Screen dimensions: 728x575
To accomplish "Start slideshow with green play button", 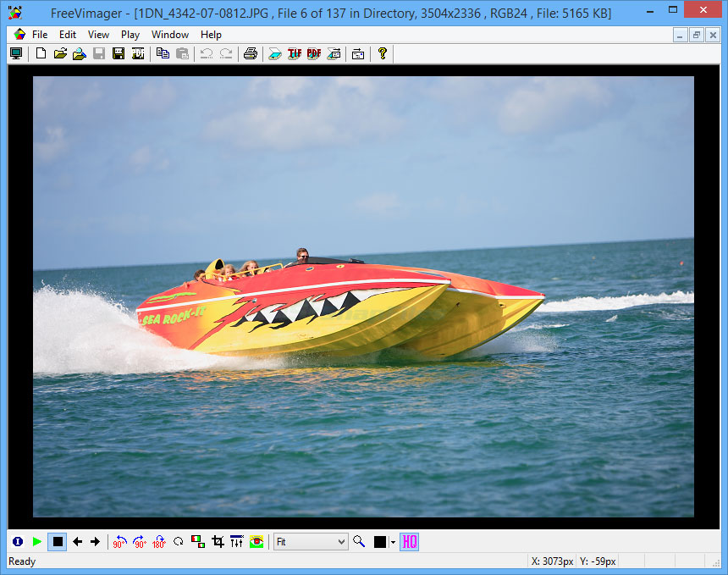I will pos(37,542).
